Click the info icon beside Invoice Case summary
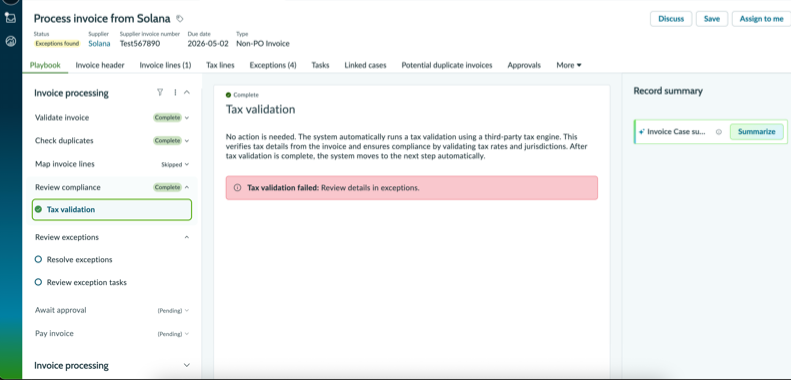Image resolution: width=791 pixels, height=383 pixels. click(719, 132)
